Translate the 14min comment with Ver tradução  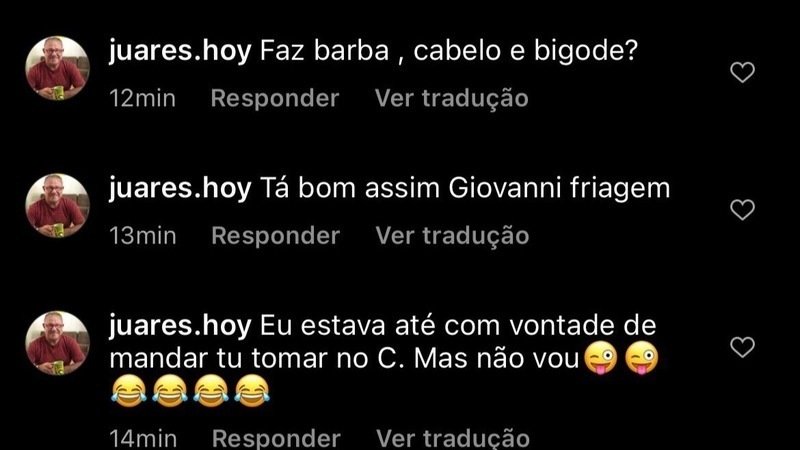tap(453, 438)
